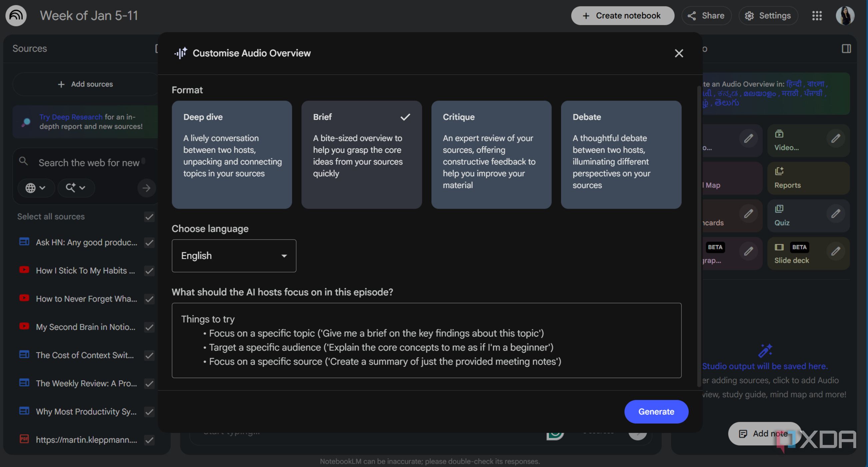Uncheck How to Never Forget checkbox
The height and width of the screenshot is (467, 868).
click(x=149, y=299)
